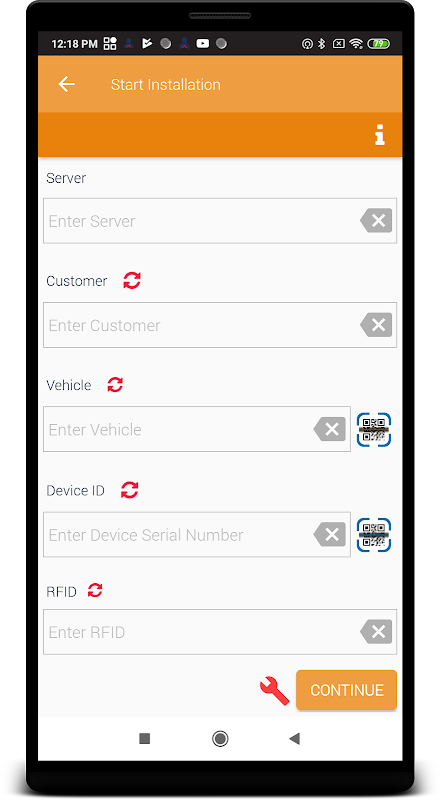Refresh the Device ID list
The height and width of the screenshot is (800, 440).
(130, 490)
